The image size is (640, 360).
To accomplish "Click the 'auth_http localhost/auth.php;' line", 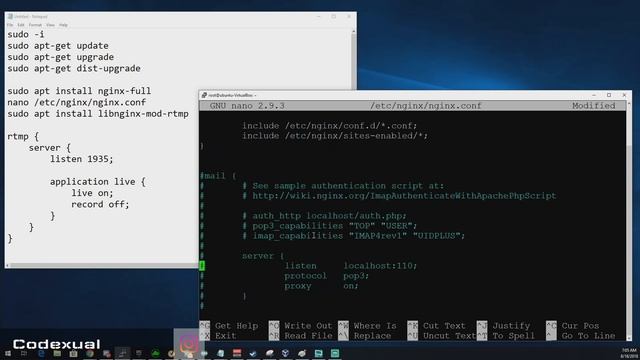I will [x=324, y=216].
